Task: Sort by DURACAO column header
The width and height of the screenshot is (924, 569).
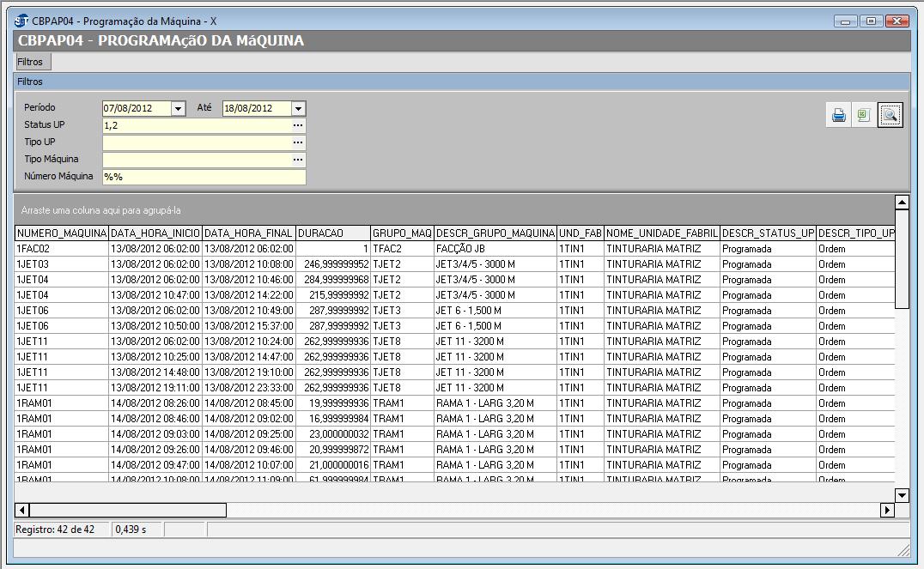Action: (332, 233)
